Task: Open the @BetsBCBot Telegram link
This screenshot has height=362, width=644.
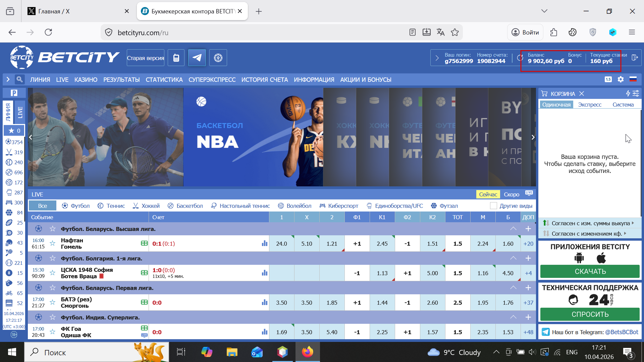Action: point(622,332)
